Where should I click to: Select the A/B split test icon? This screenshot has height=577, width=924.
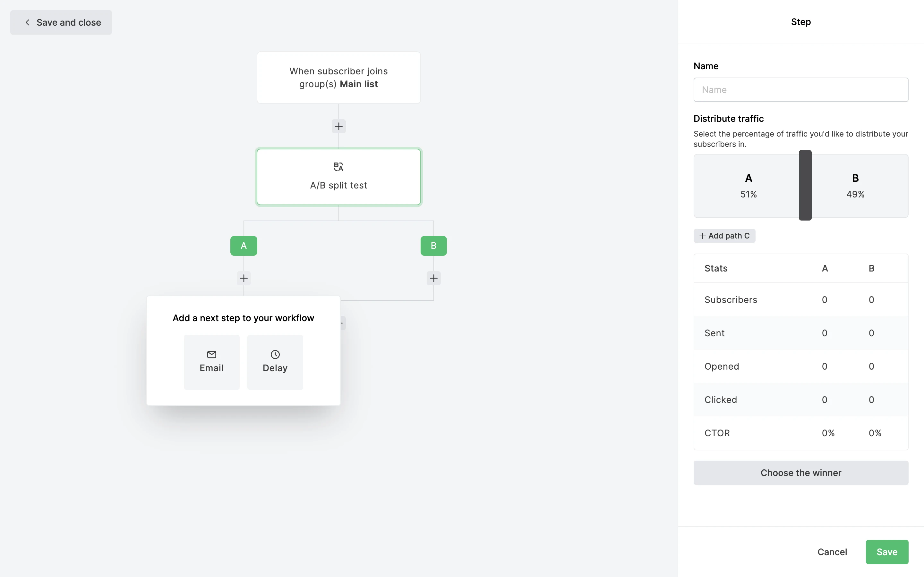pyautogui.click(x=338, y=167)
